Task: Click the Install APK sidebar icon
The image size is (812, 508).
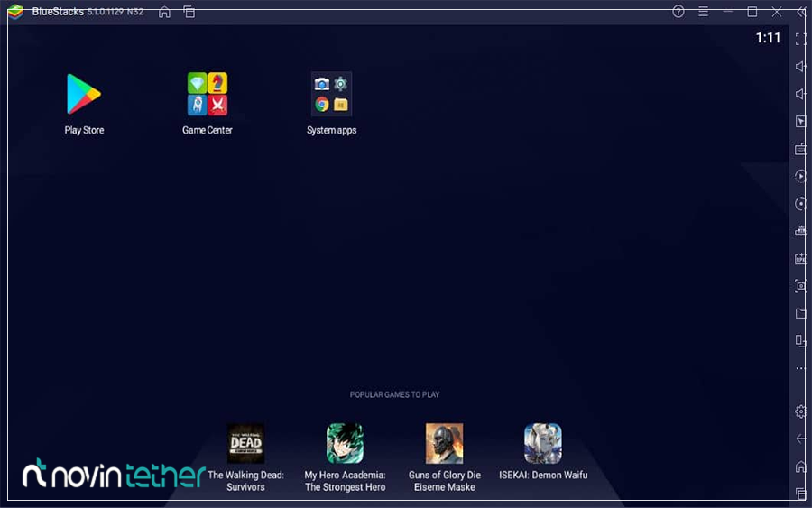Action: coord(800,258)
